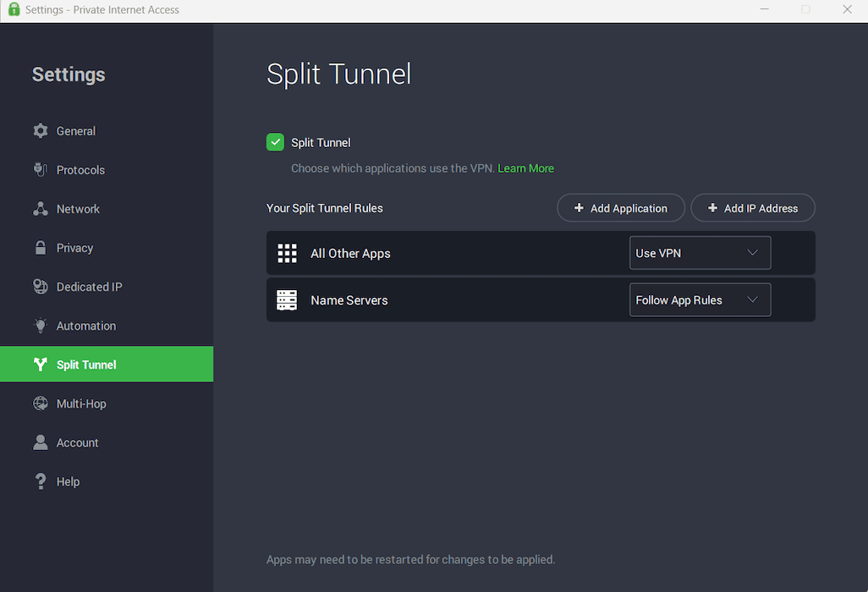Open the Use VPN dropdown for All Other Apps
This screenshot has width=868, height=592.
point(700,252)
